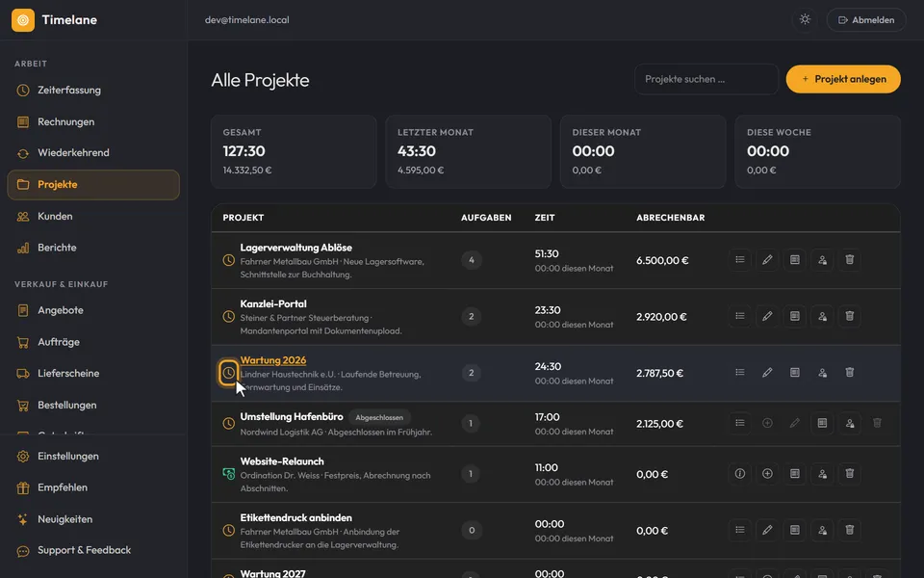Toggle light/dark theme with sun icon

point(805,20)
